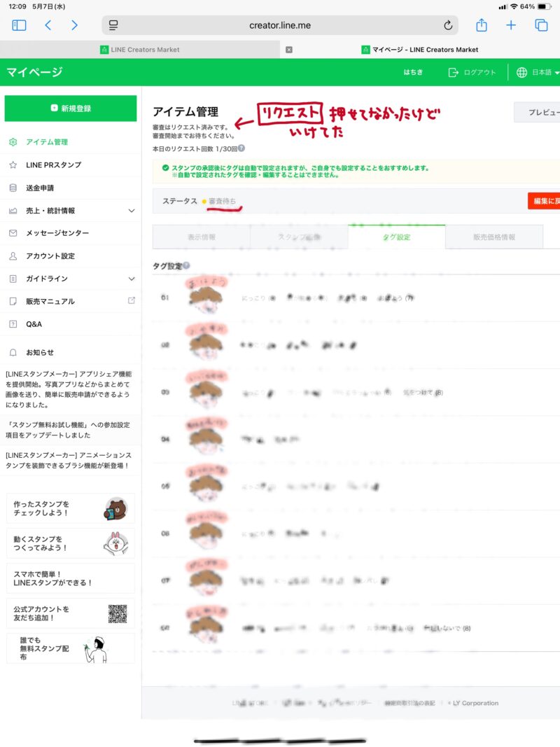The image size is (560, 747).
Task: Click the help icon beside タグ設定
Action: coord(186,265)
